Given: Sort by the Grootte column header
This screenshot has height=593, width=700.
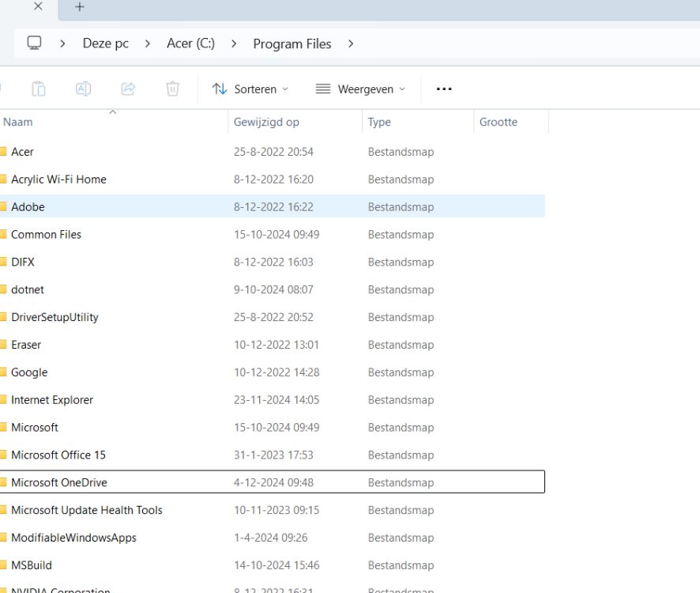Looking at the screenshot, I should pos(499,123).
